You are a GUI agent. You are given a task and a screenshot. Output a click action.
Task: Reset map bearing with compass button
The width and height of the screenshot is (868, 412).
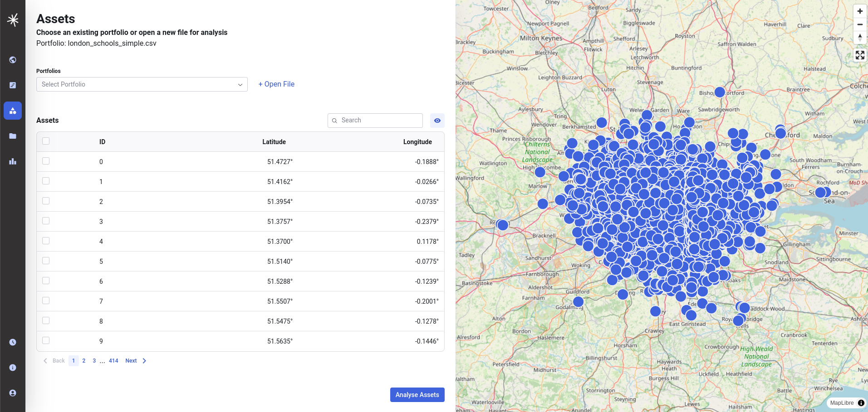pos(860,38)
